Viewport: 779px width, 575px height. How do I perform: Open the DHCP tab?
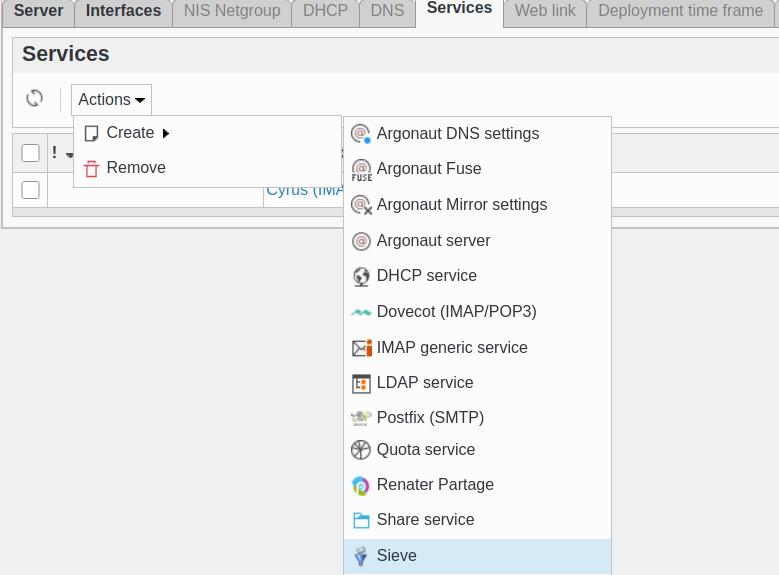[x=325, y=12]
